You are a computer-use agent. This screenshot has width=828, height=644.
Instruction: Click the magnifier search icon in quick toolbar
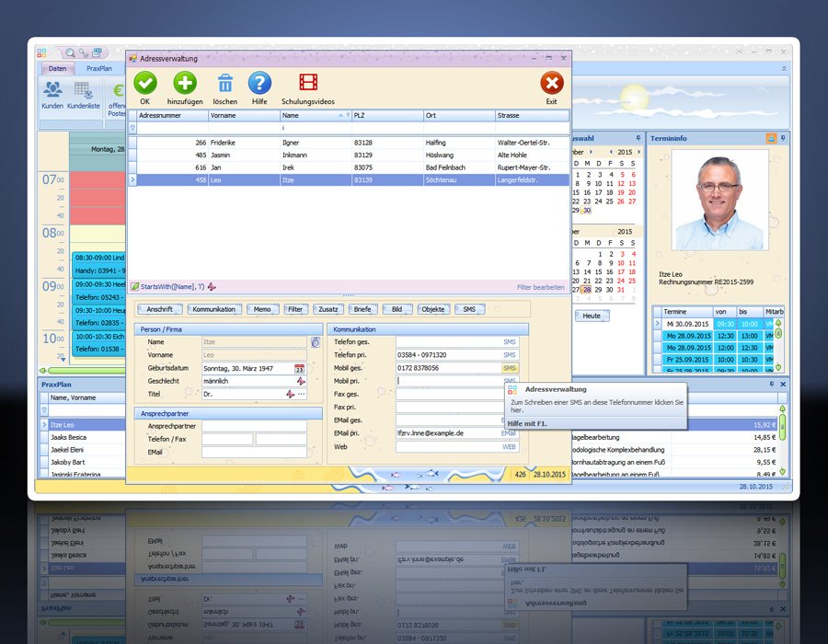click(70, 52)
